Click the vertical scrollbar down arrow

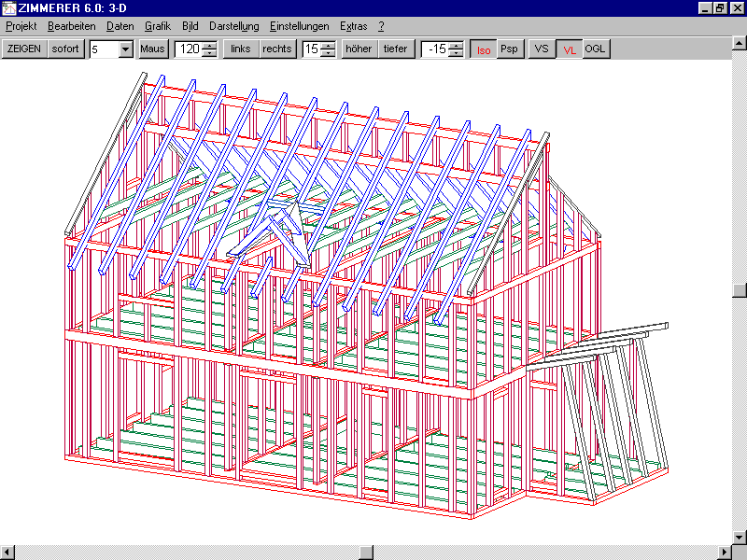tap(740, 537)
